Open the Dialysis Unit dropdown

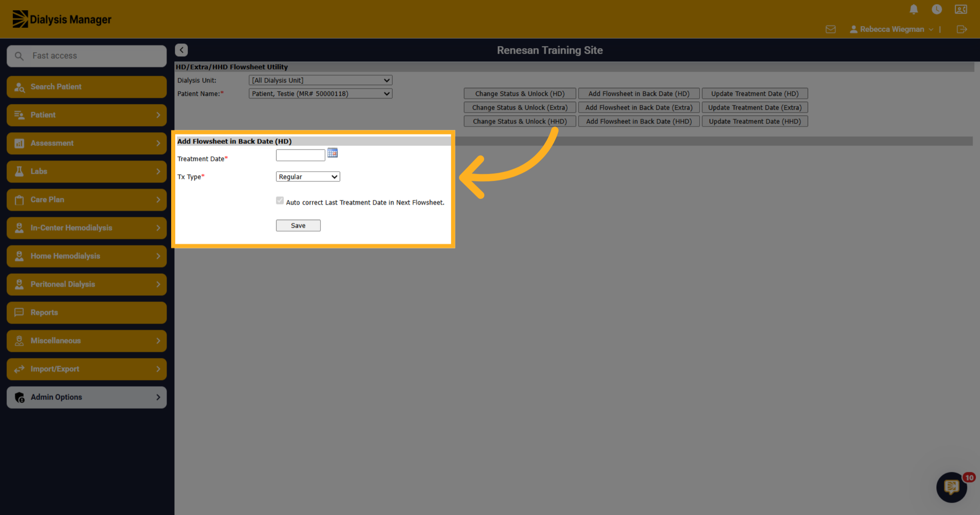click(321, 80)
